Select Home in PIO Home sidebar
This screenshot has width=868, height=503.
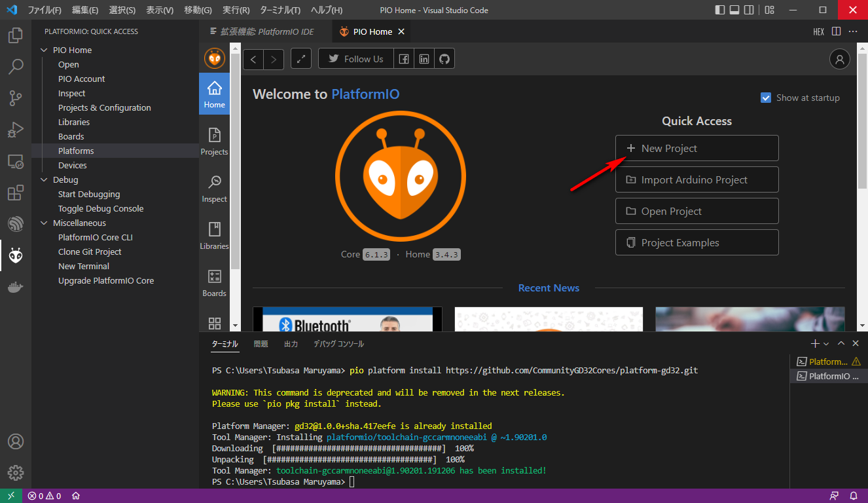click(214, 94)
